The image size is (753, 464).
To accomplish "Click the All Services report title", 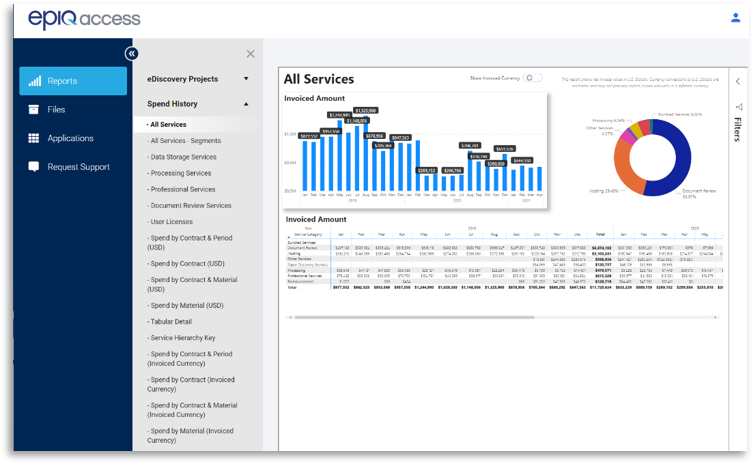I will (x=319, y=79).
